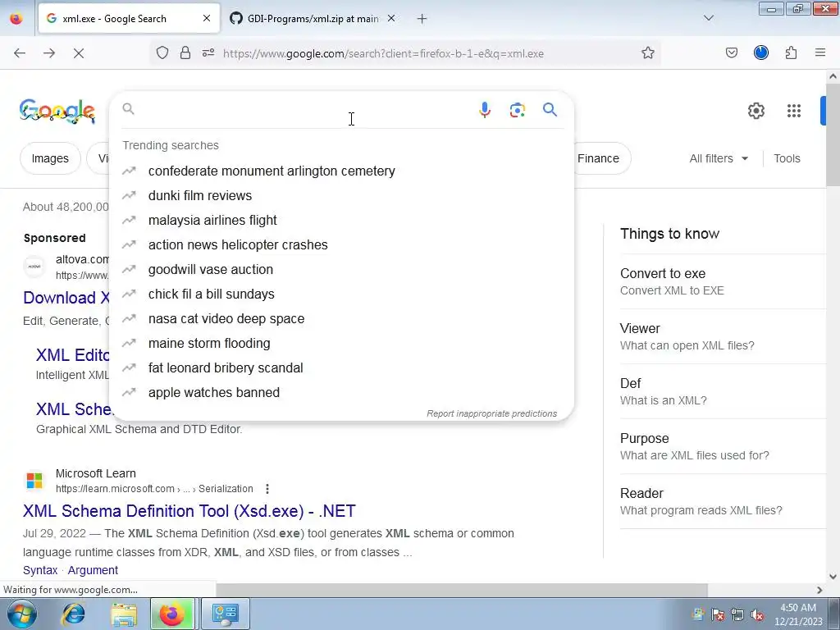Expand the All filters dropdown

719,158
